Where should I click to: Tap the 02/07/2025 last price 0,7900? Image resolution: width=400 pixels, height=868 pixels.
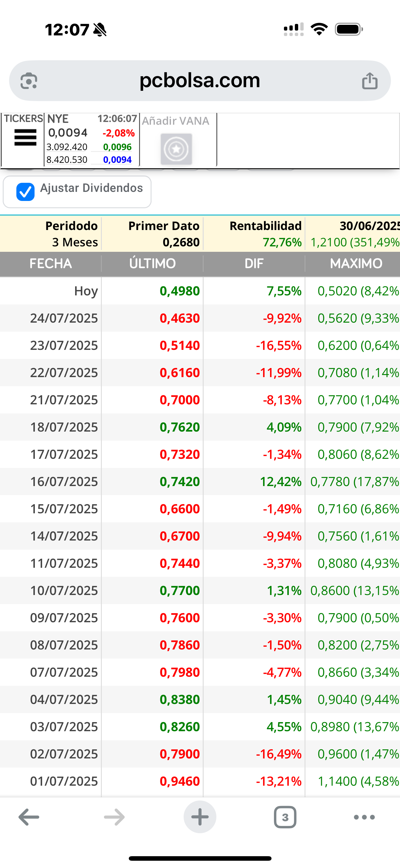click(x=180, y=754)
